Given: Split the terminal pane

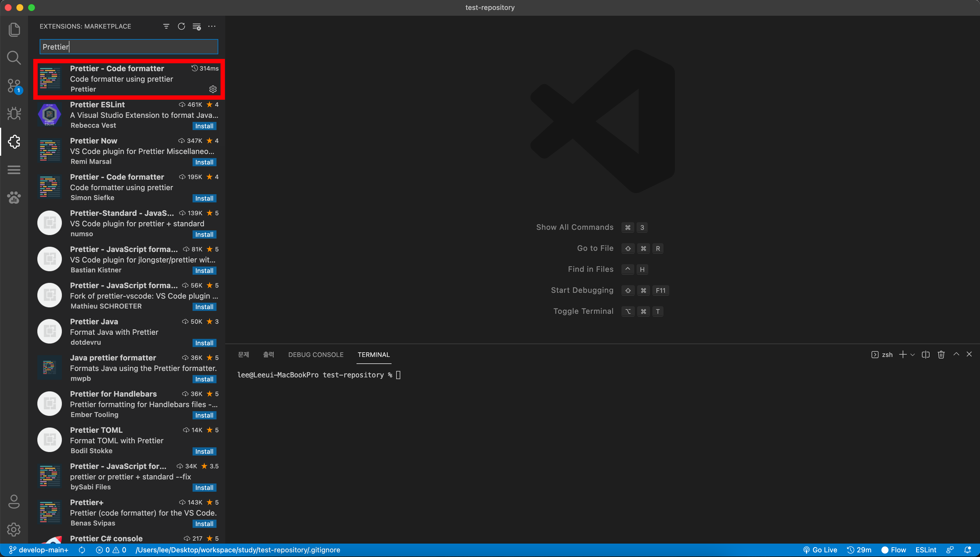Looking at the screenshot, I should [925, 355].
